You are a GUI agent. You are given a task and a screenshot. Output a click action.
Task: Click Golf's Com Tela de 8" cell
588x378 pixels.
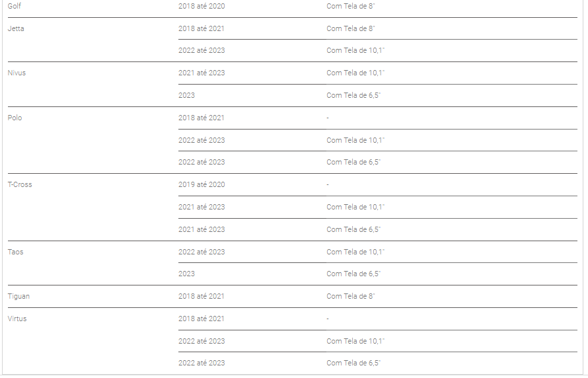(351, 6)
